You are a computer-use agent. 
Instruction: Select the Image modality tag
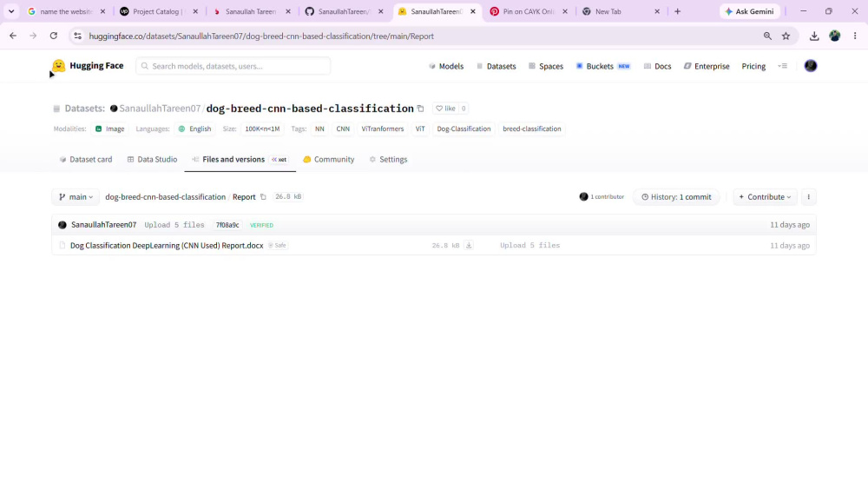pyautogui.click(x=109, y=129)
